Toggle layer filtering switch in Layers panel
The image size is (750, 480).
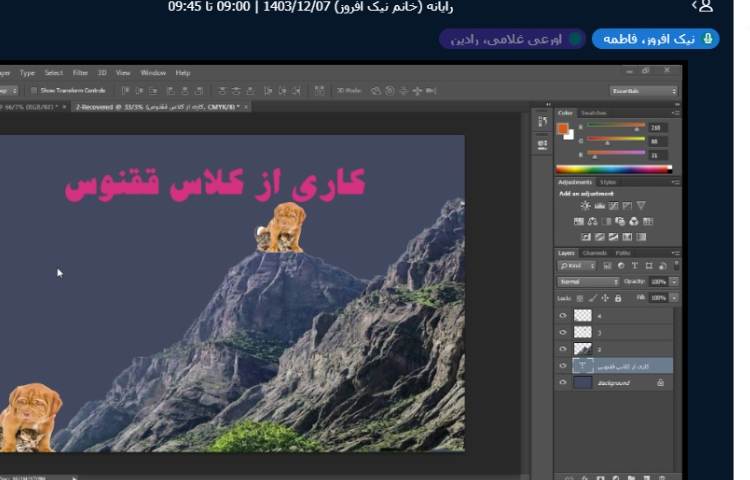(676, 265)
